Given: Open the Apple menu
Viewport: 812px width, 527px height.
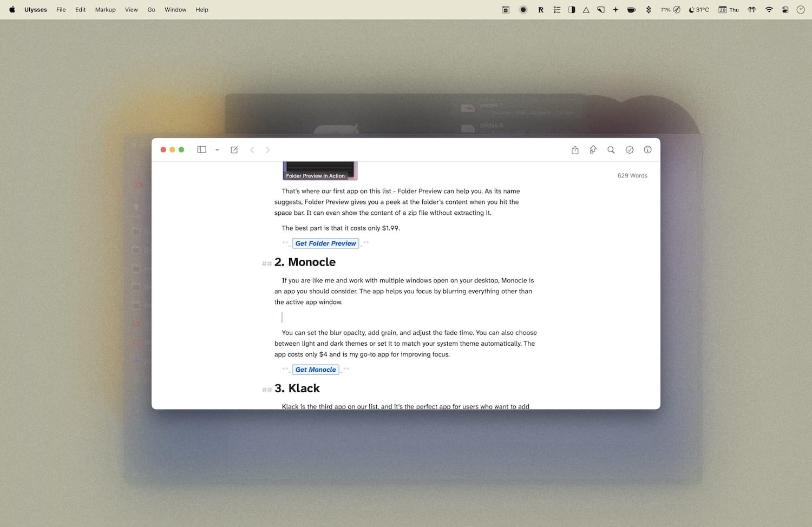Looking at the screenshot, I should (x=12, y=10).
